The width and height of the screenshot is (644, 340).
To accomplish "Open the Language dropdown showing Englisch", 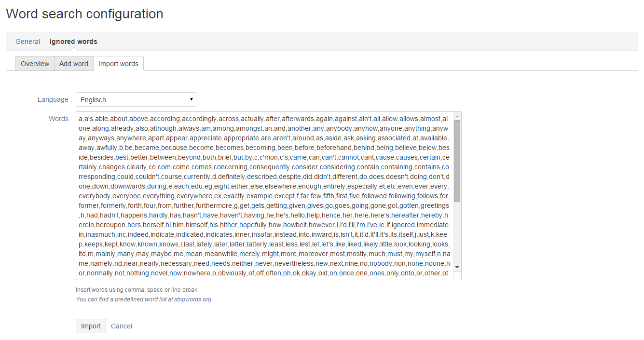I will coord(136,100).
